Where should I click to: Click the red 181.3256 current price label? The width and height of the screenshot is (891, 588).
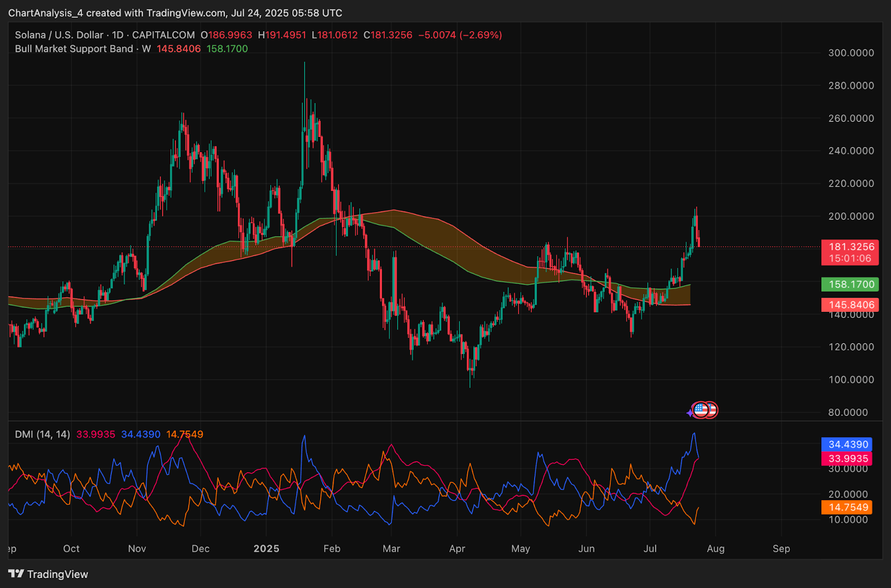click(850, 252)
